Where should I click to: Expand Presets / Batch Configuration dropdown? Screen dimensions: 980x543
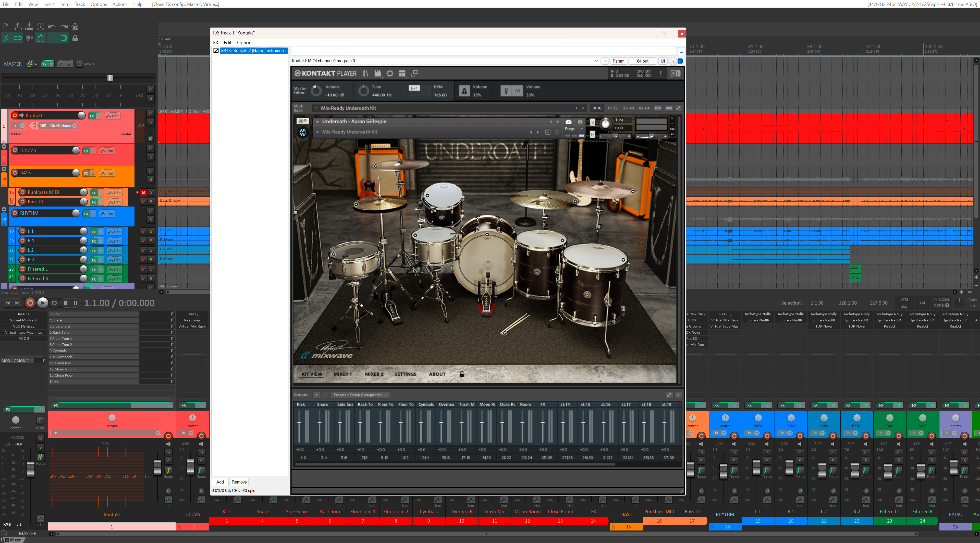pos(360,395)
